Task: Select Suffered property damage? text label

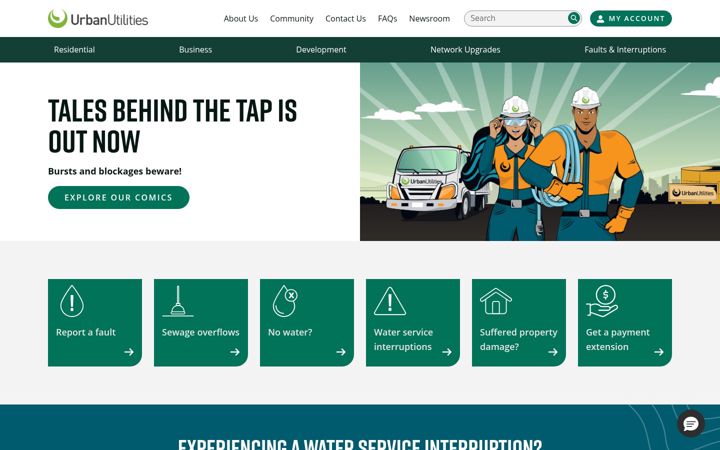Action: click(x=518, y=339)
